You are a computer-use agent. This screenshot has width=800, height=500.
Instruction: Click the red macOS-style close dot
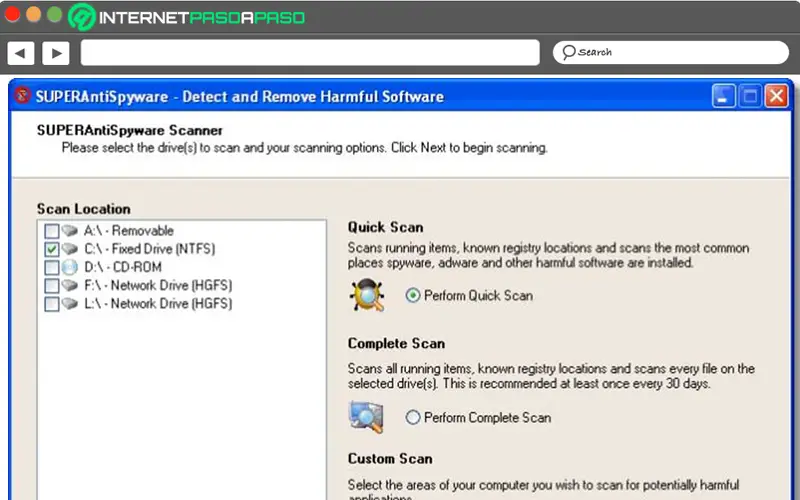[x=12, y=14]
